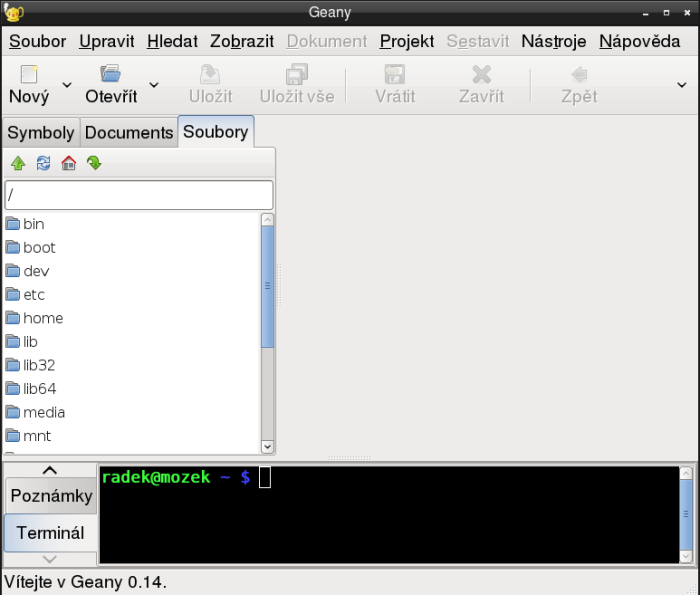This screenshot has height=595, width=700.
Task: Switch to the Symboly sidebar tab
Action: click(41, 133)
